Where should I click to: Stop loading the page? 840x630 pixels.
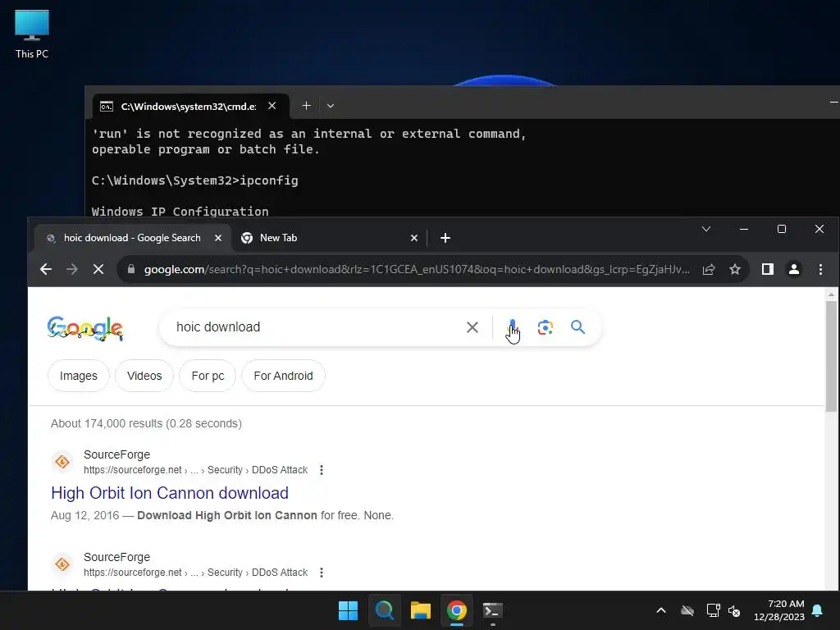(98, 269)
